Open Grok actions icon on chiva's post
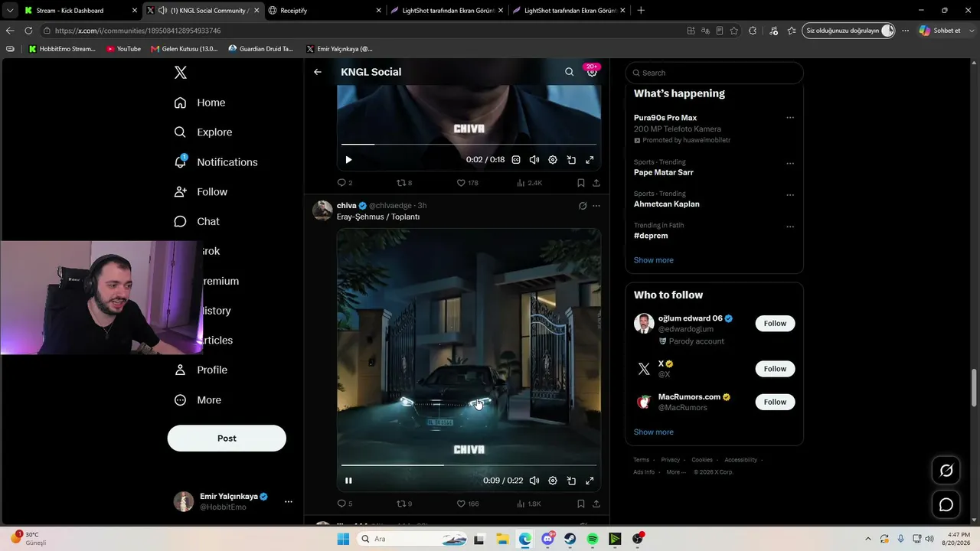The height and width of the screenshot is (551, 980). 583,206
